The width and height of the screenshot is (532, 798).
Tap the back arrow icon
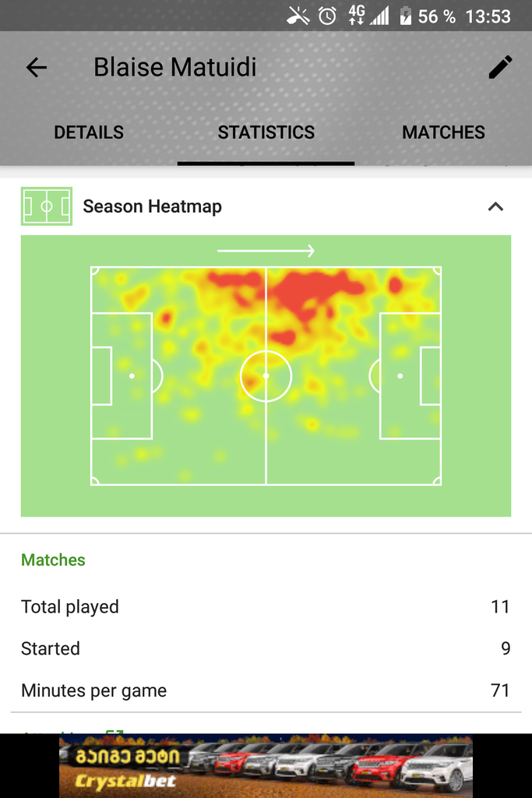(37, 67)
